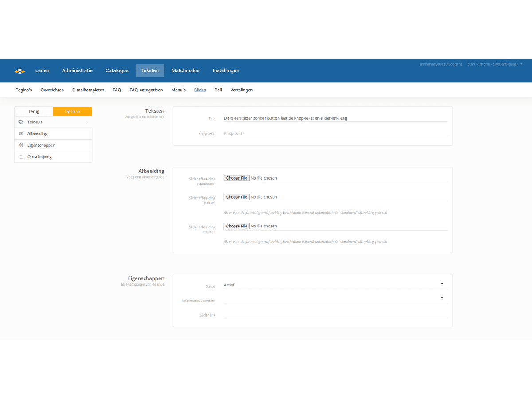
Task: Open the Matchmaker main menu
Action: 185,70
